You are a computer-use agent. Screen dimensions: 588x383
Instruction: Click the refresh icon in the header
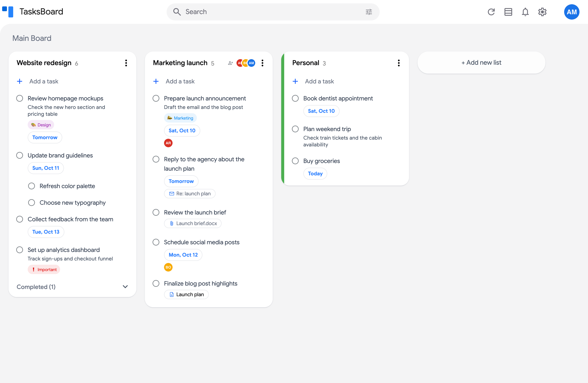point(491,12)
